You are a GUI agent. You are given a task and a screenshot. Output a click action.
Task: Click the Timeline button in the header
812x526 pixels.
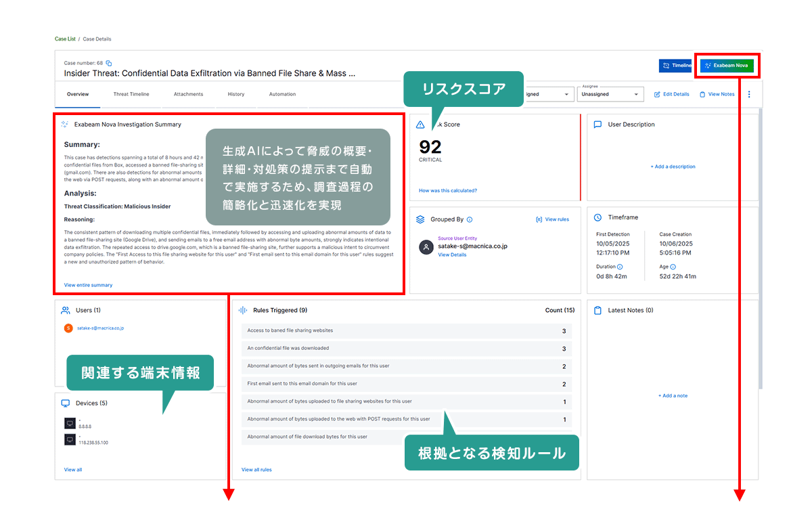676,66
